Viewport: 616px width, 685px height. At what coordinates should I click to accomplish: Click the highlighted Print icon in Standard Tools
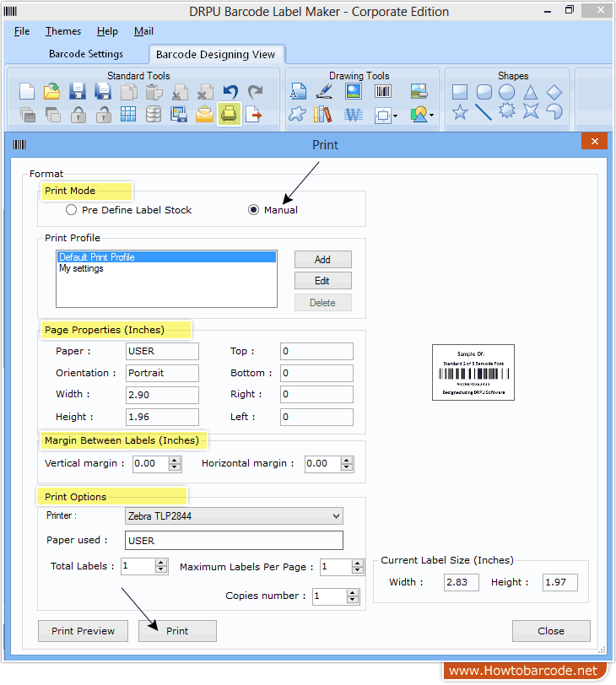229,113
